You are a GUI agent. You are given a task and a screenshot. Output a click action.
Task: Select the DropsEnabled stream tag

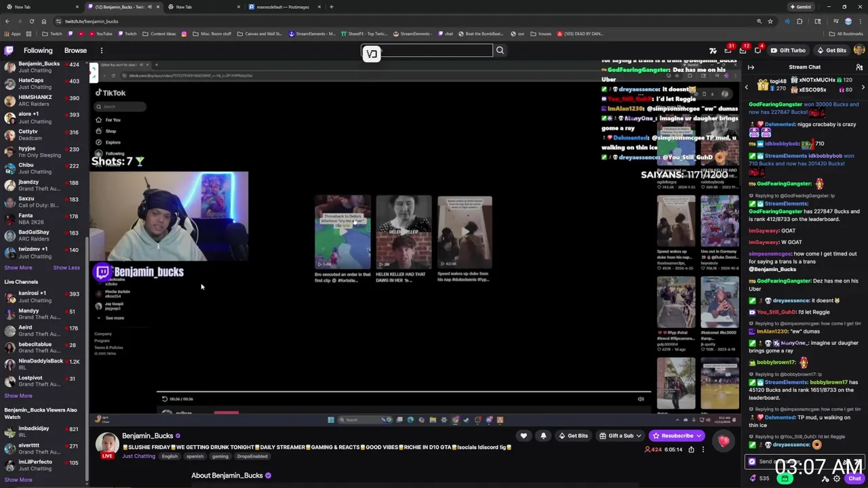[x=252, y=456]
